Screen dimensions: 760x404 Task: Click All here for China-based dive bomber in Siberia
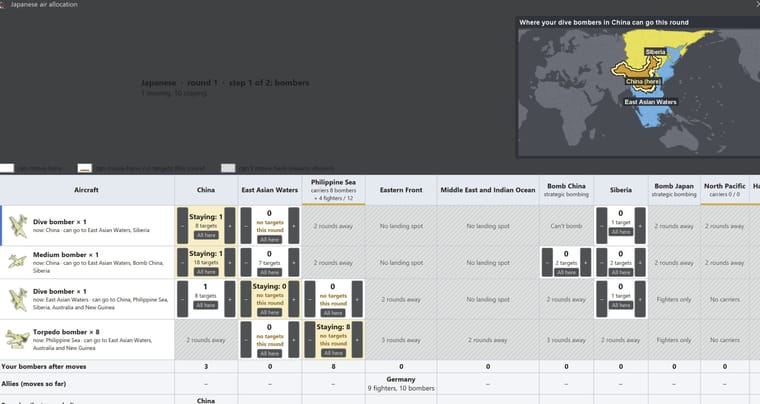[x=621, y=232]
